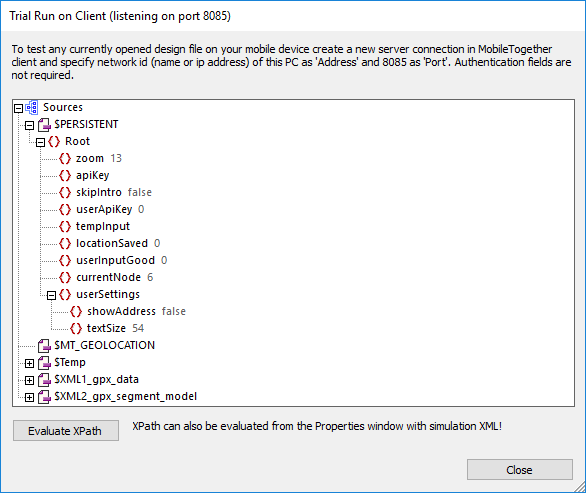Select the $PERSISTENT page source icon
This screenshot has height=493, width=586.
pos(44,125)
